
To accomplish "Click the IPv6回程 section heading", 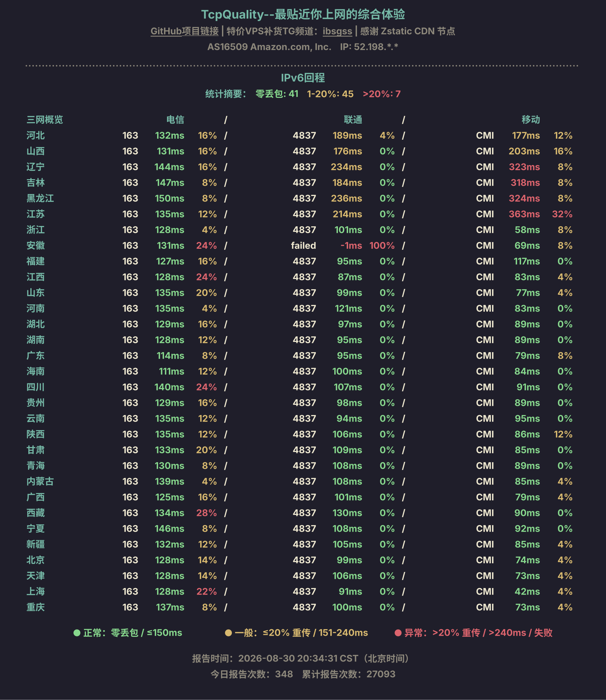I will (x=303, y=78).
